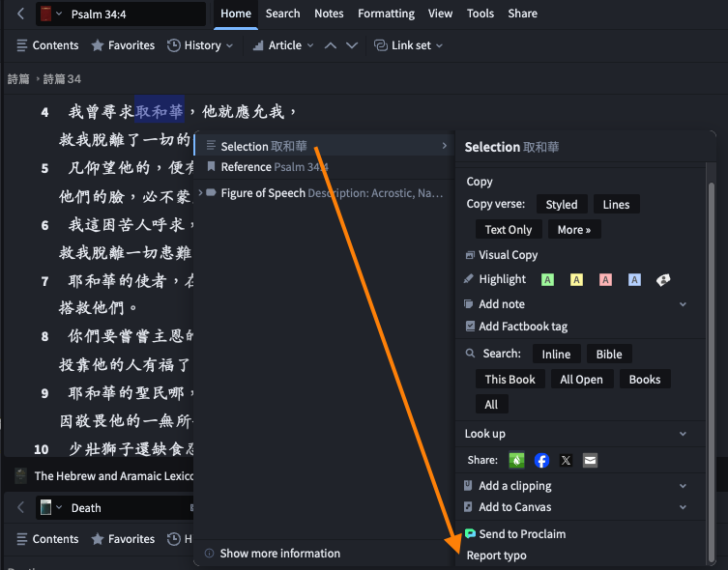The image size is (728, 570).
Task: Share via green Faithlife icon
Action: pos(516,460)
